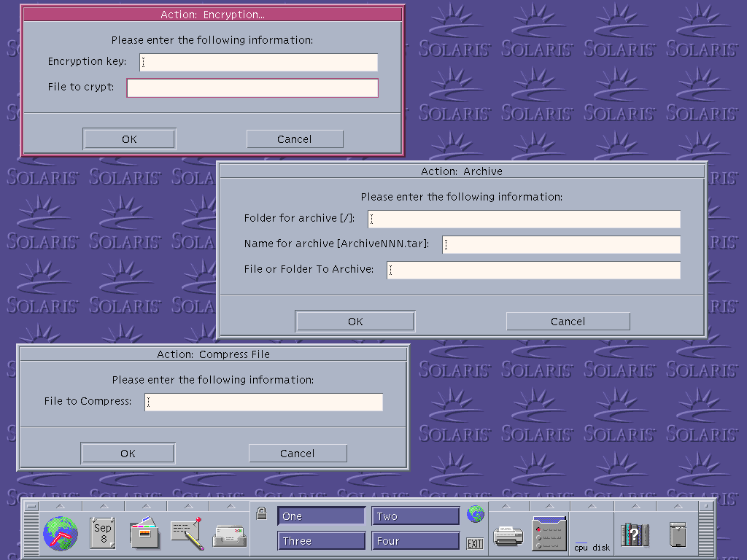Open the cpu disk performance meter

pyautogui.click(x=592, y=547)
